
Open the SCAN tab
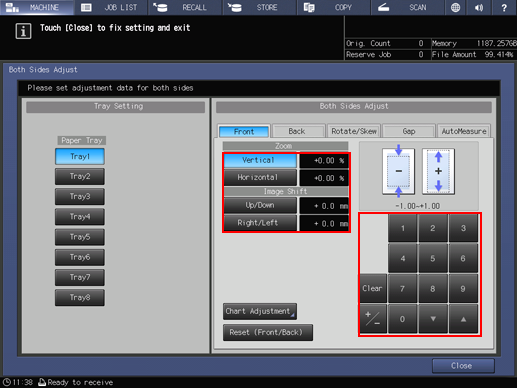point(408,7)
